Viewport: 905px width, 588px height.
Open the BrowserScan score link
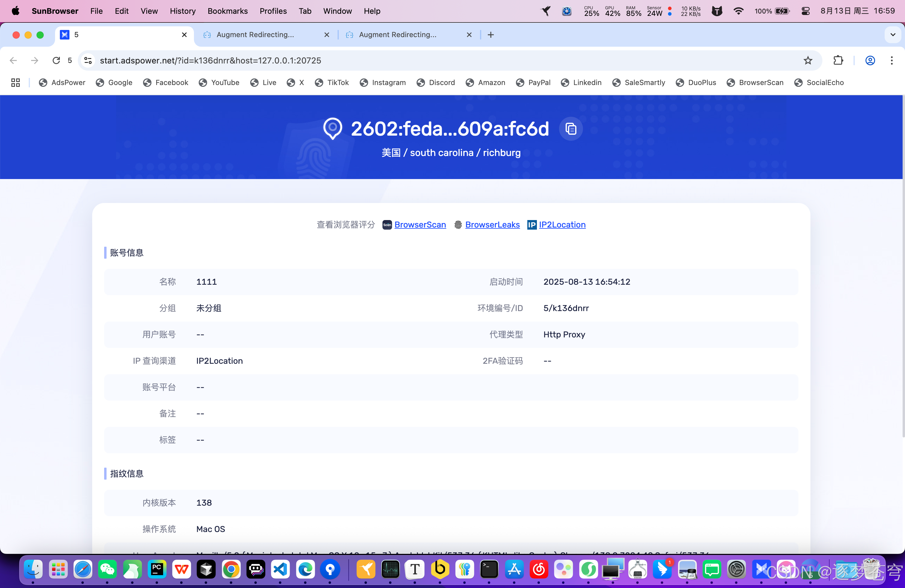420,225
